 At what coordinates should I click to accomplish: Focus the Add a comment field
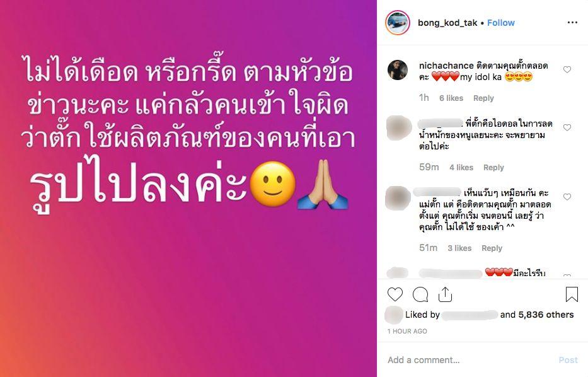click(469, 360)
